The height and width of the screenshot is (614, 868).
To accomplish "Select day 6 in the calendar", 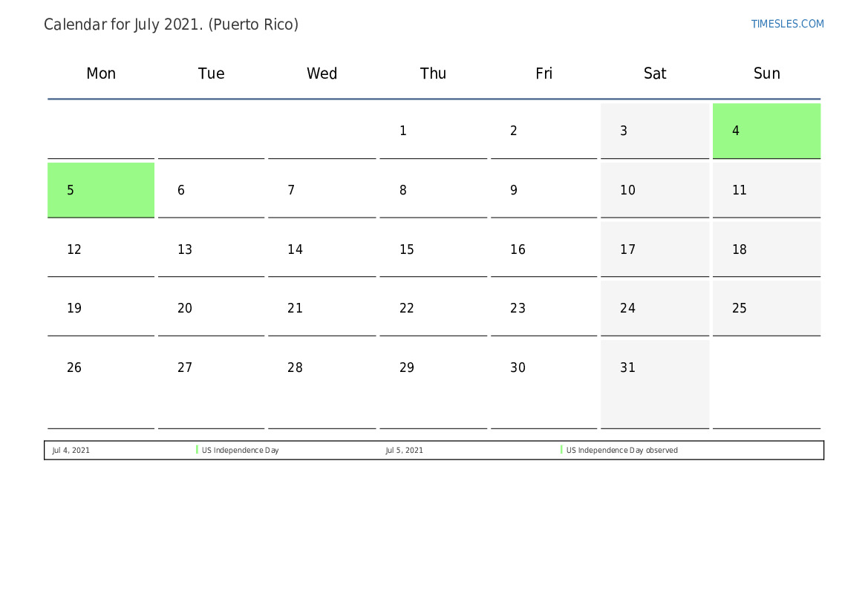I will tap(211, 190).
